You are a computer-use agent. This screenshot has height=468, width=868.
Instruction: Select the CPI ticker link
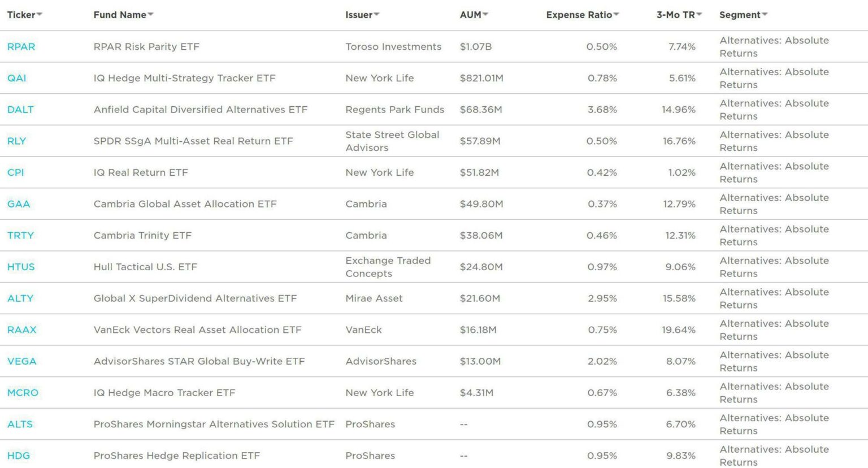(15, 172)
